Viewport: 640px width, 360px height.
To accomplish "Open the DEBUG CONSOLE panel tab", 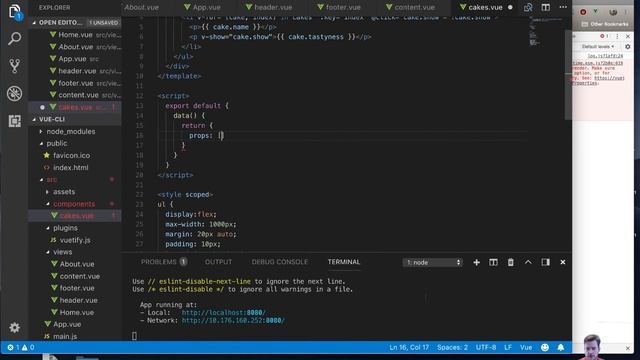I will click(280, 262).
